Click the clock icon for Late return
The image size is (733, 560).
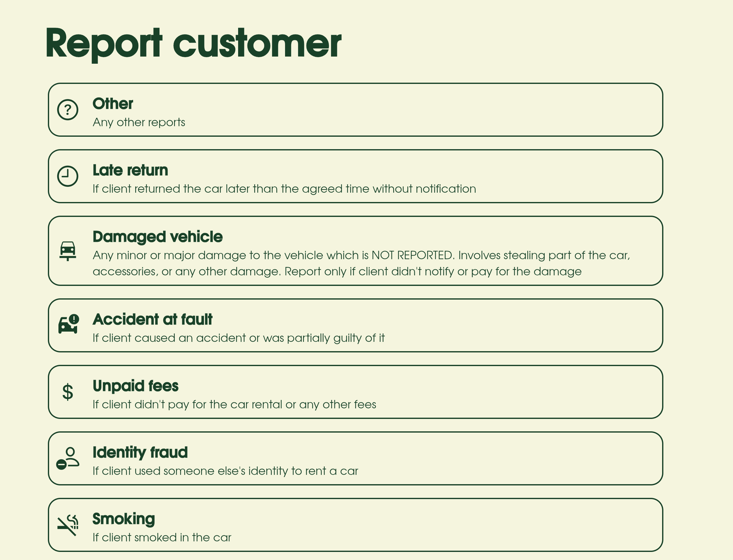pyautogui.click(x=68, y=176)
